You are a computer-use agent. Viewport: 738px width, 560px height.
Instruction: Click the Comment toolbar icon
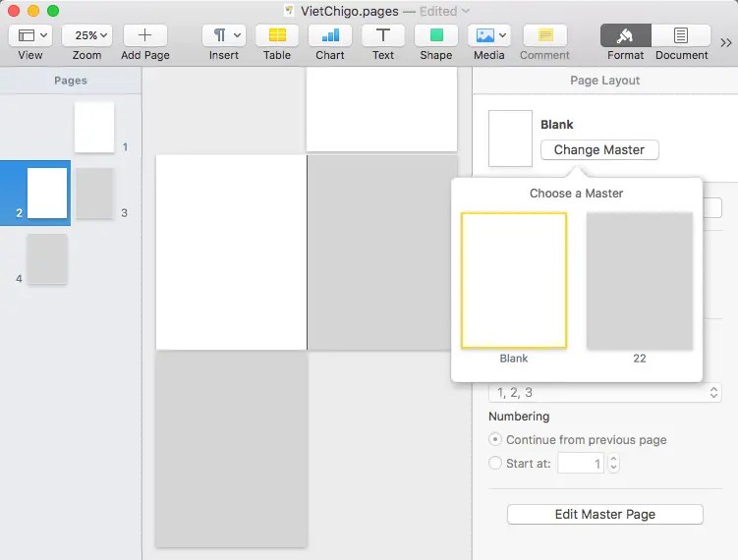pos(544,35)
